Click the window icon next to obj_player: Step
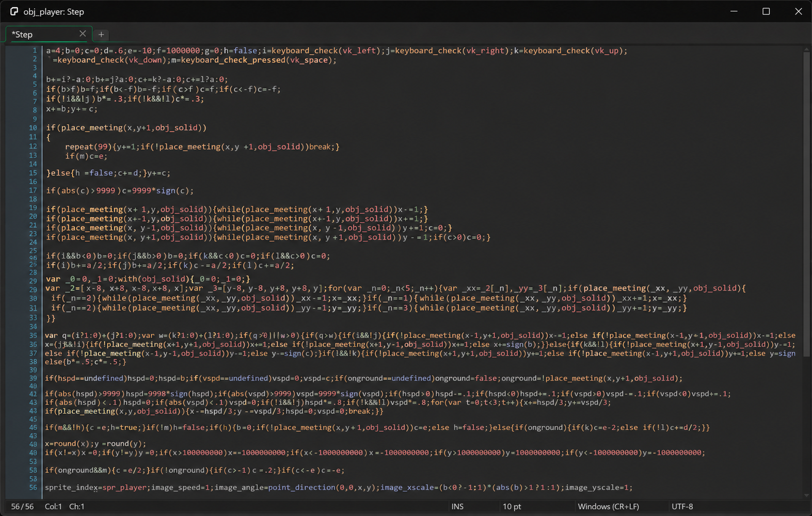Screen dimensions: 812x516 tap(14, 11)
